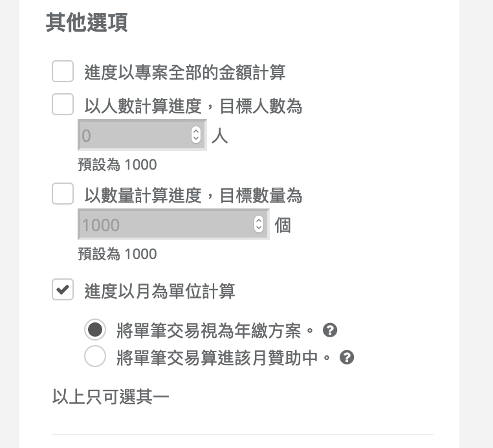Decrement the 個 quantity stepper down arrow

(259, 228)
